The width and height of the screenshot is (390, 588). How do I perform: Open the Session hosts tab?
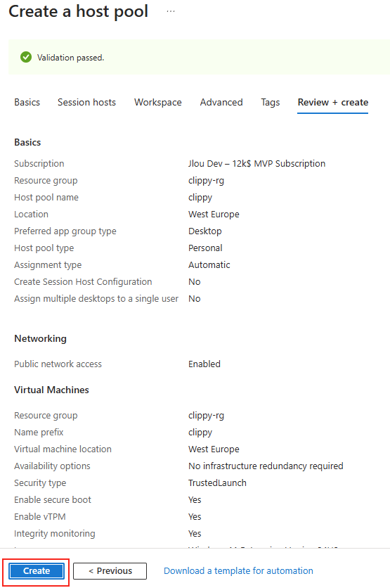(86, 103)
